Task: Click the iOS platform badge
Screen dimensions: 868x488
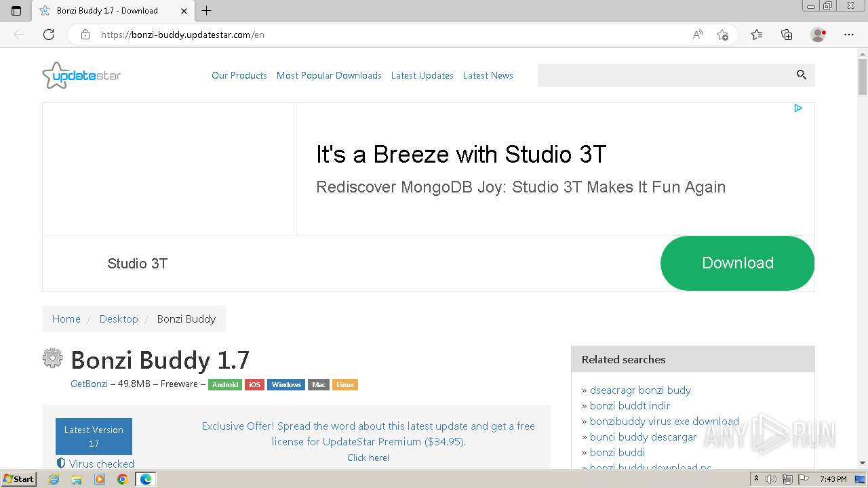Action: point(254,384)
